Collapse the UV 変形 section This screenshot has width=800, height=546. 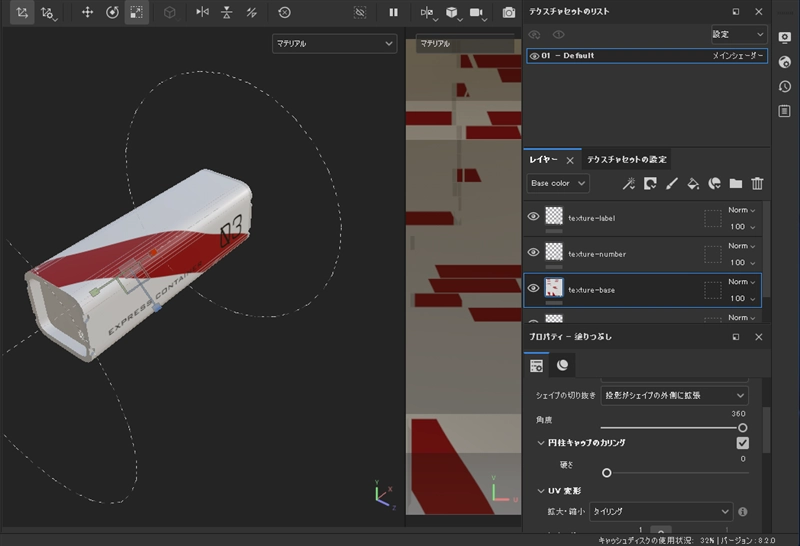(541, 491)
